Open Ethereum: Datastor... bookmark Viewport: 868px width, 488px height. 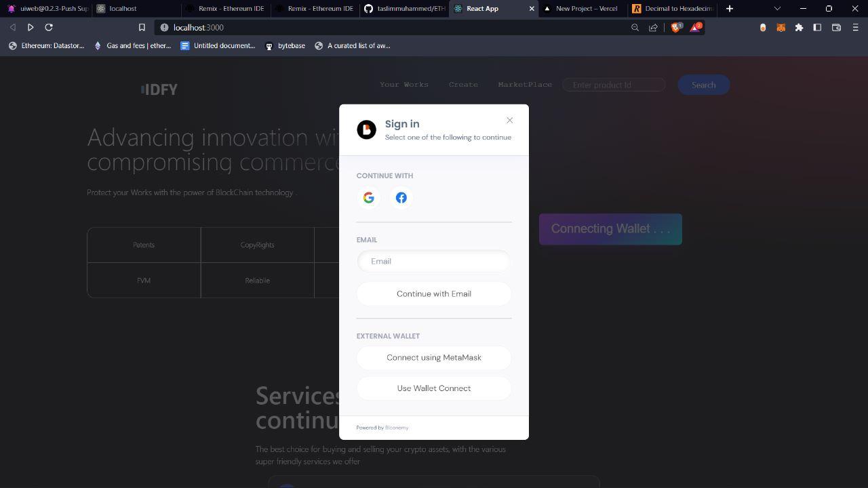[x=46, y=45]
